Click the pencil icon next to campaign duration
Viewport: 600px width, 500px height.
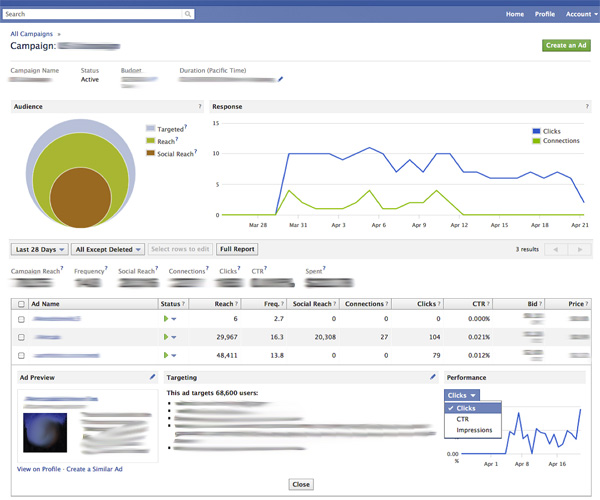(x=280, y=79)
